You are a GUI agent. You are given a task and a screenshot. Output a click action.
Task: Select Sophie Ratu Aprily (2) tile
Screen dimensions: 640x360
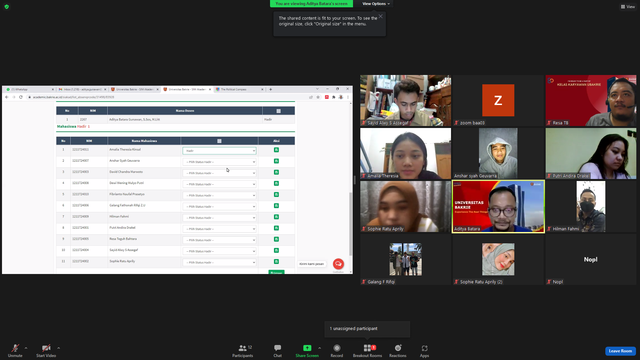[498, 260]
